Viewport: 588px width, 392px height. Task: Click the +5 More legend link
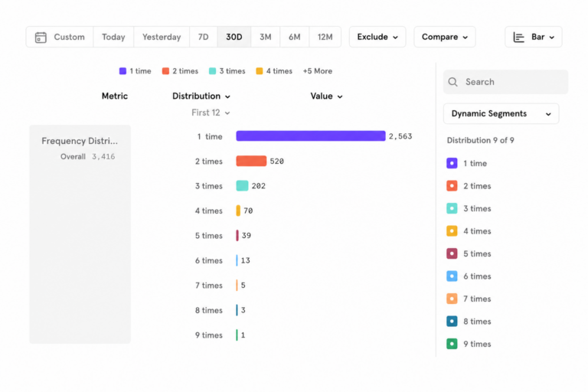point(318,71)
